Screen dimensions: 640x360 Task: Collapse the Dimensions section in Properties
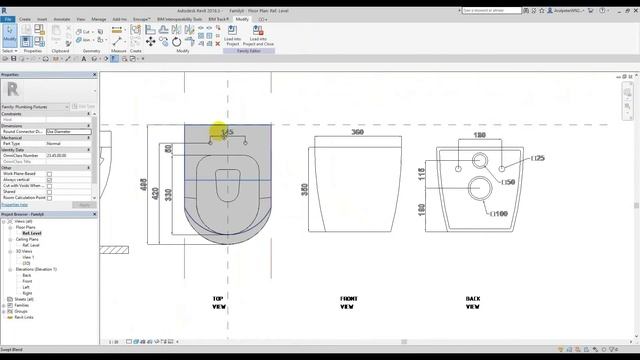pyautogui.click(x=89, y=126)
